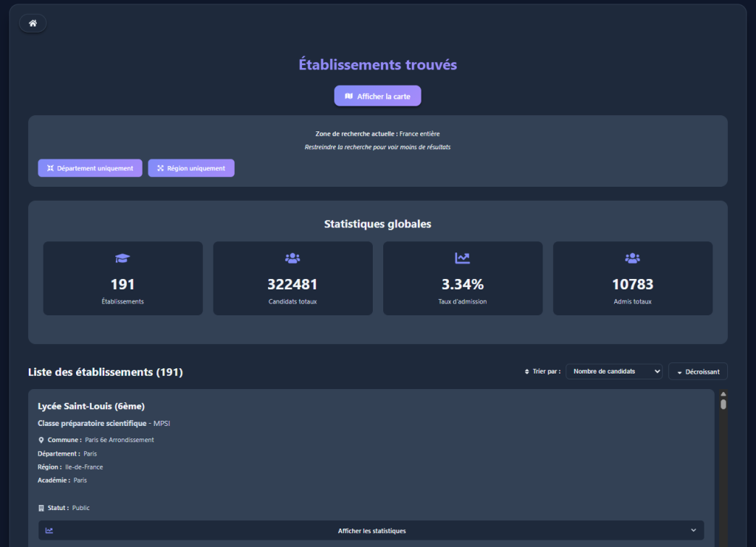Click the people icon above Candidats totaux
The image size is (756, 547).
[x=292, y=258]
